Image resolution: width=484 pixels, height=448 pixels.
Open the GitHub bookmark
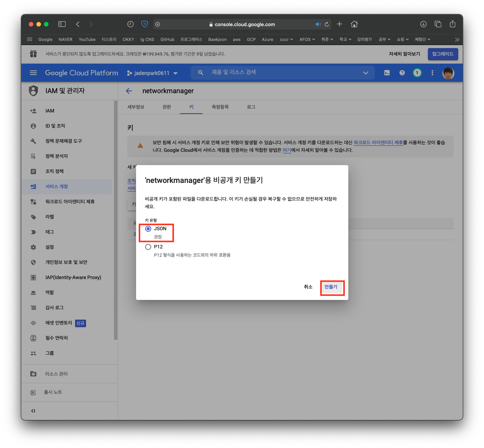168,39
